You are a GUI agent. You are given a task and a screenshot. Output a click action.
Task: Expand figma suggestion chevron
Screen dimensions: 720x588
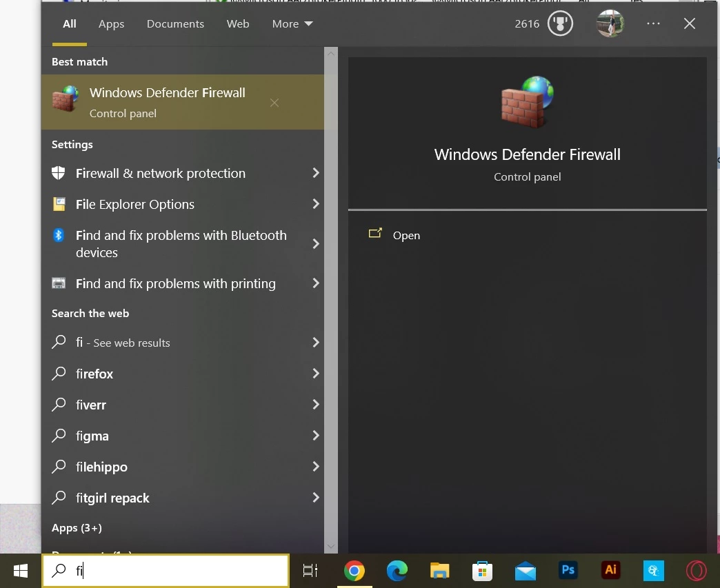pyautogui.click(x=316, y=435)
